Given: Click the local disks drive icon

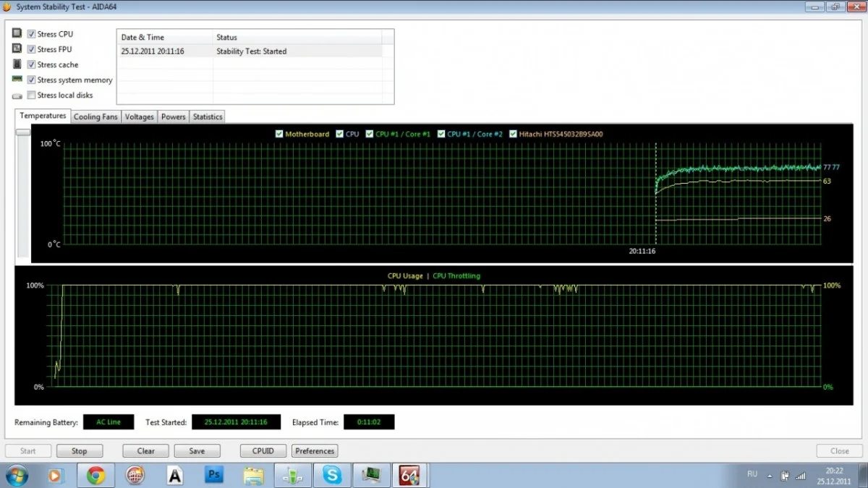Looking at the screenshot, I should pos(17,95).
